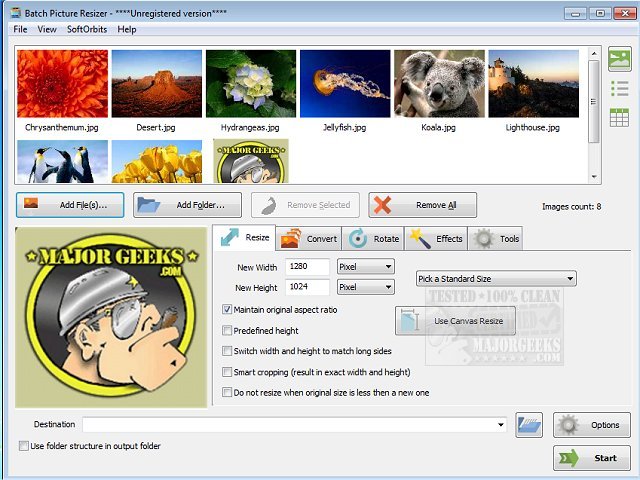640x480 pixels.
Task: Select the Hydrangeas.jpg thumbnail
Action: pyautogui.click(x=251, y=84)
